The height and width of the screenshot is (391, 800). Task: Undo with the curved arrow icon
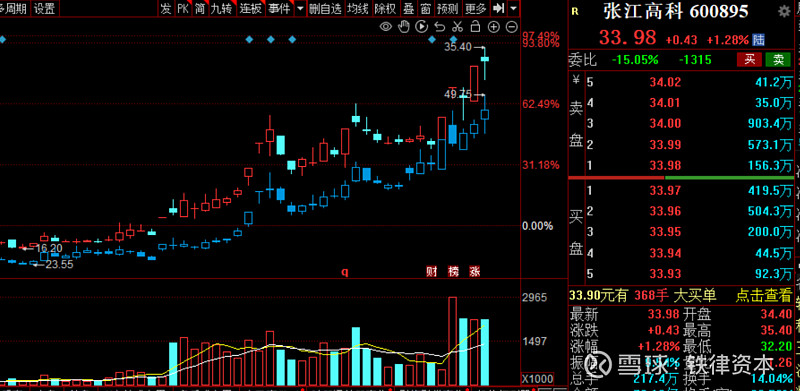click(x=439, y=27)
